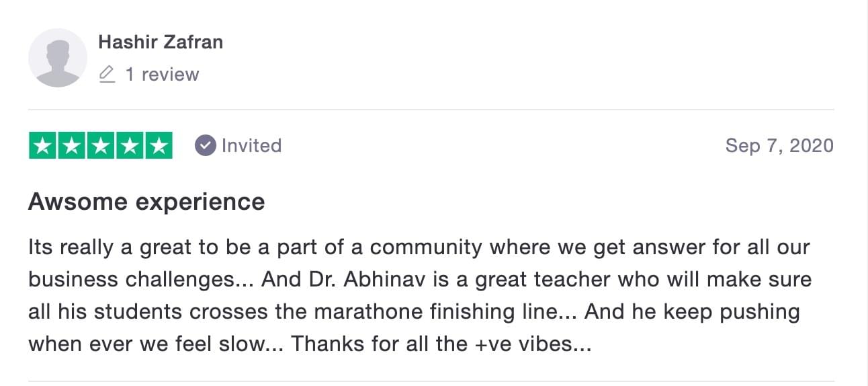Click the fourth green rating star
868x386 pixels.
(x=130, y=146)
